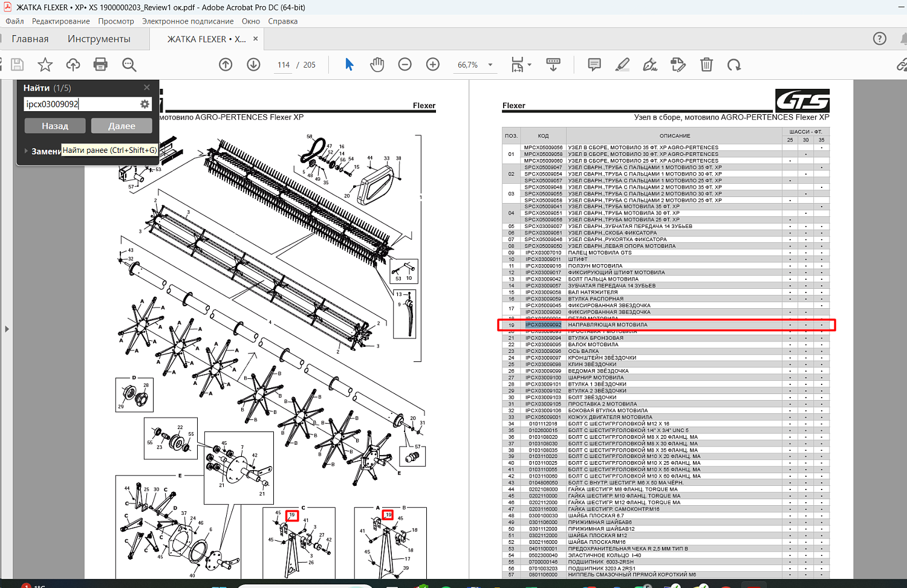
Task: Switch to the Инструменты tab
Action: [99, 39]
